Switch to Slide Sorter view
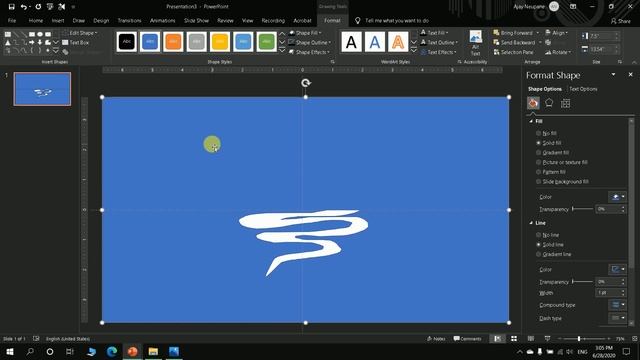This screenshot has width=640, height=360. pyautogui.click(x=514, y=339)
